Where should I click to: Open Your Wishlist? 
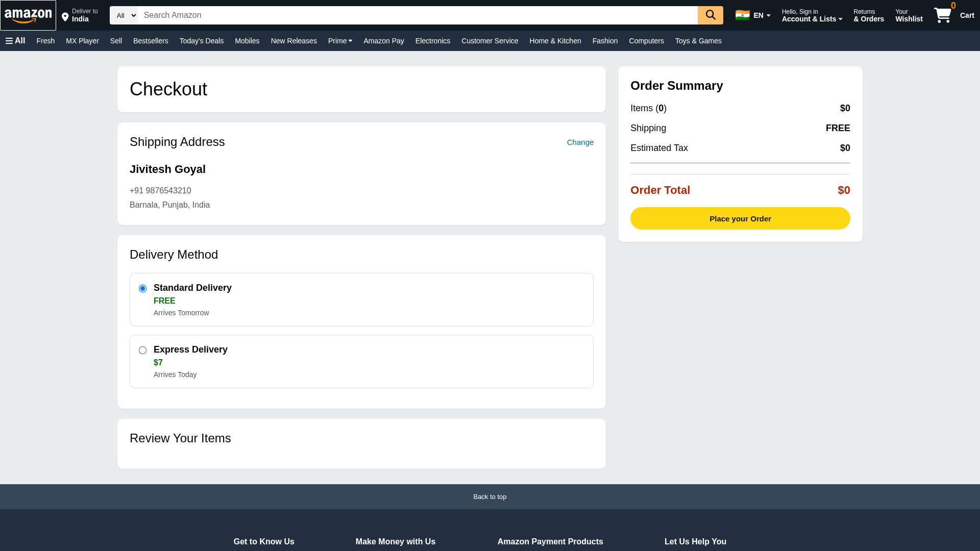[909, 15]
